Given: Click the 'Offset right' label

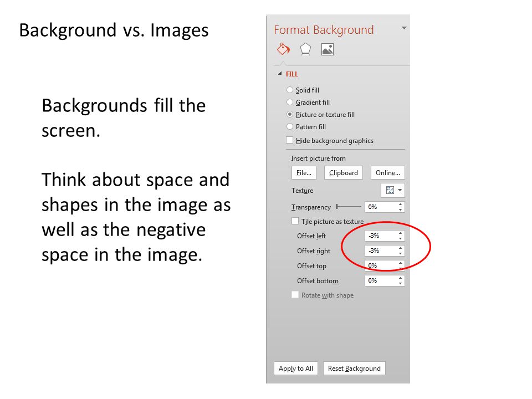Looking at the screenshot, I should click(x=314, y=250).
